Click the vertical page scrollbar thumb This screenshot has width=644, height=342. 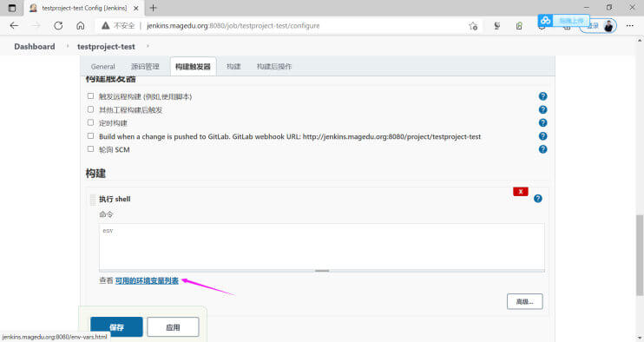[x=640, y=254]
